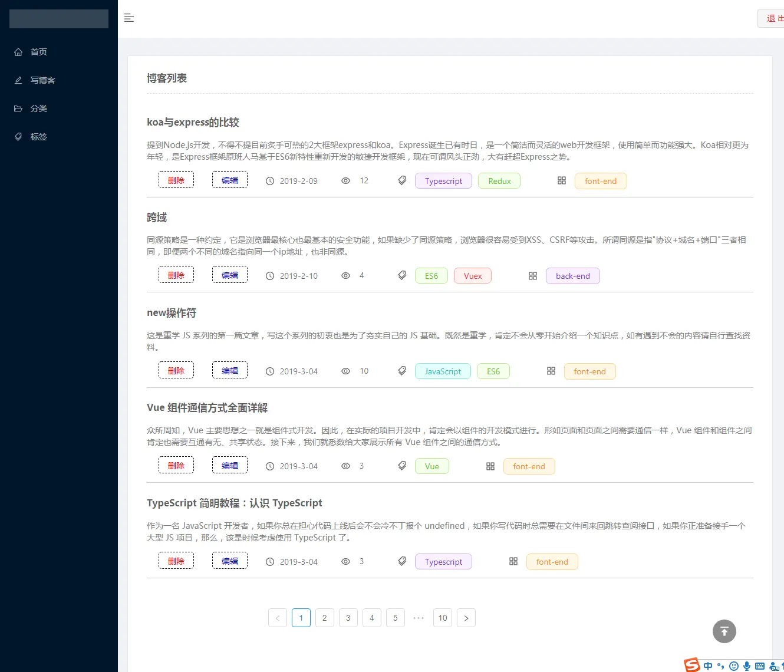Viewport: 784px width, 672px height.
Task: Open 写博客 in the sidebar menu
Action: point(59,80)
